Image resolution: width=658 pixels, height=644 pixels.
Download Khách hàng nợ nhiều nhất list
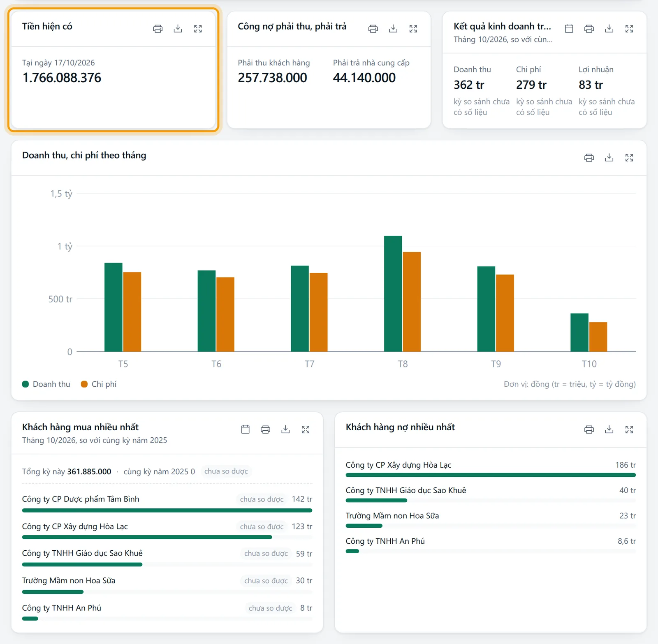point(609,429)
